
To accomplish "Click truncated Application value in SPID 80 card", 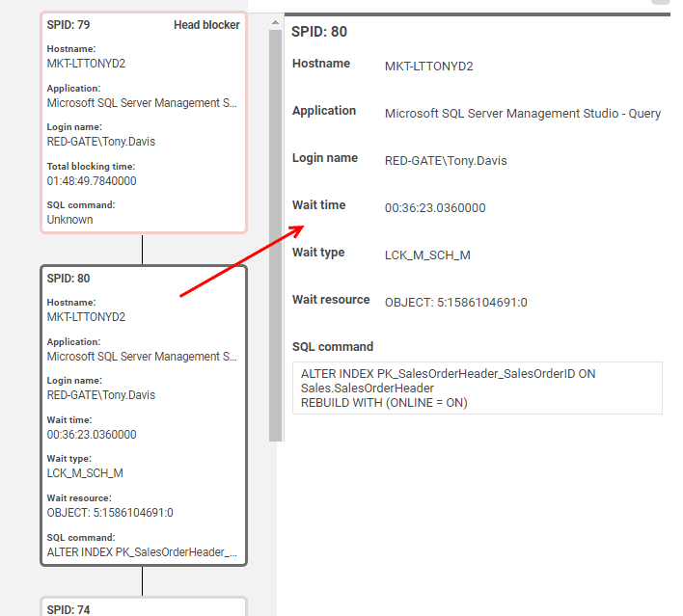I will coord(142,356).
